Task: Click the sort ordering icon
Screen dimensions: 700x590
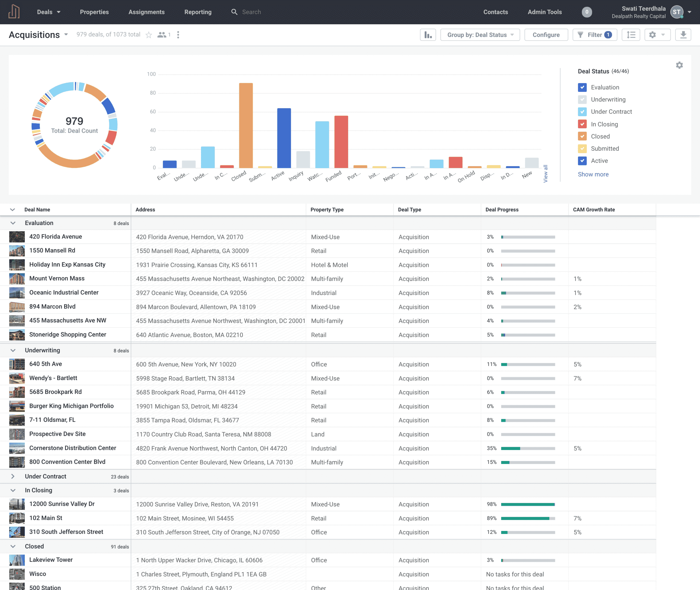Action: pos(631,34)
